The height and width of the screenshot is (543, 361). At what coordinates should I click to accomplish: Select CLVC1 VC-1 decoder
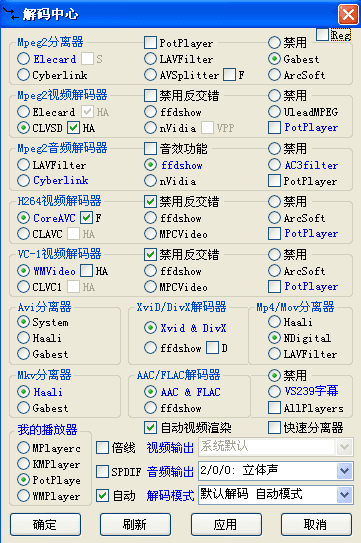[23, 287]
